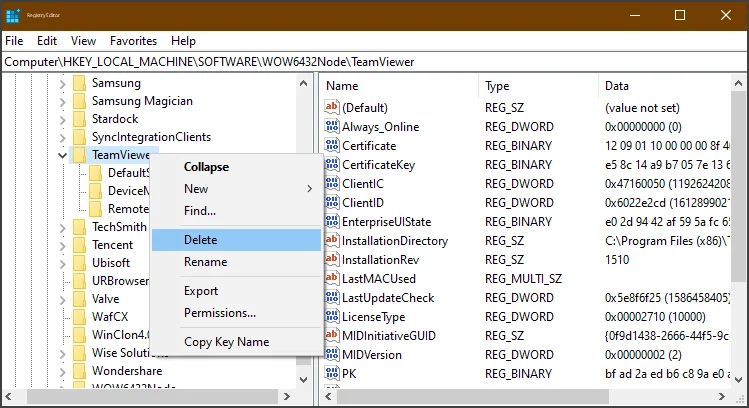Click the ClientIC DWORD value icon

pyautogui.click(x=332, y=183)
